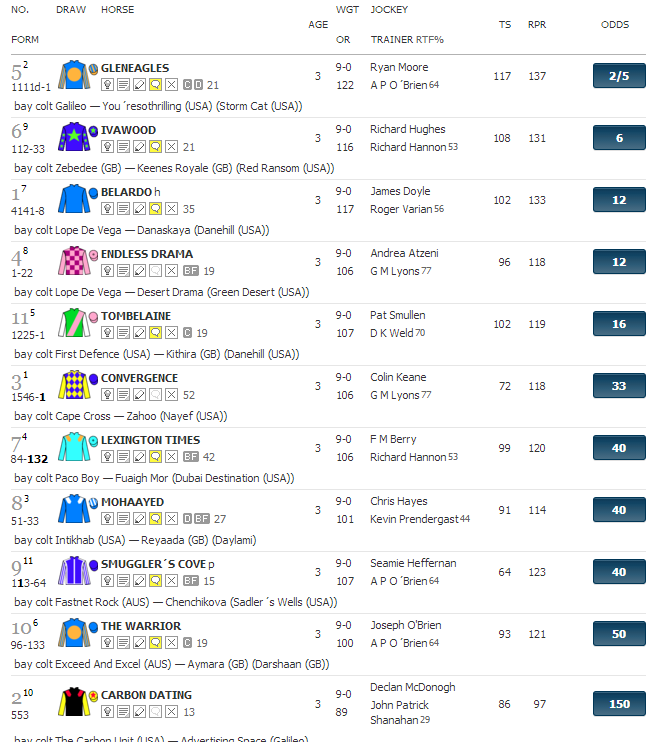
Task: Click the X icon under Lexington Times
Action: tap(171, 457)
